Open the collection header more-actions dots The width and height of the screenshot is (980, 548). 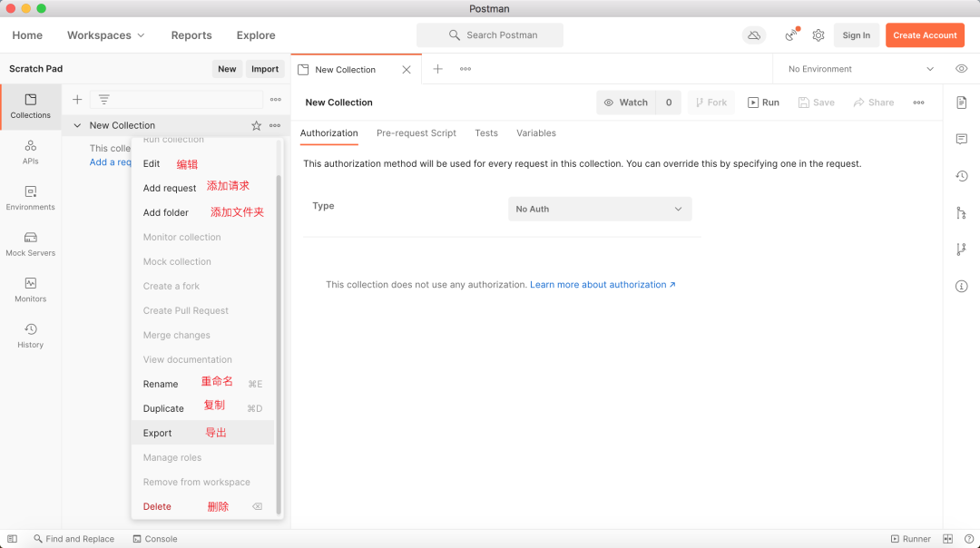tap(918, 103)
